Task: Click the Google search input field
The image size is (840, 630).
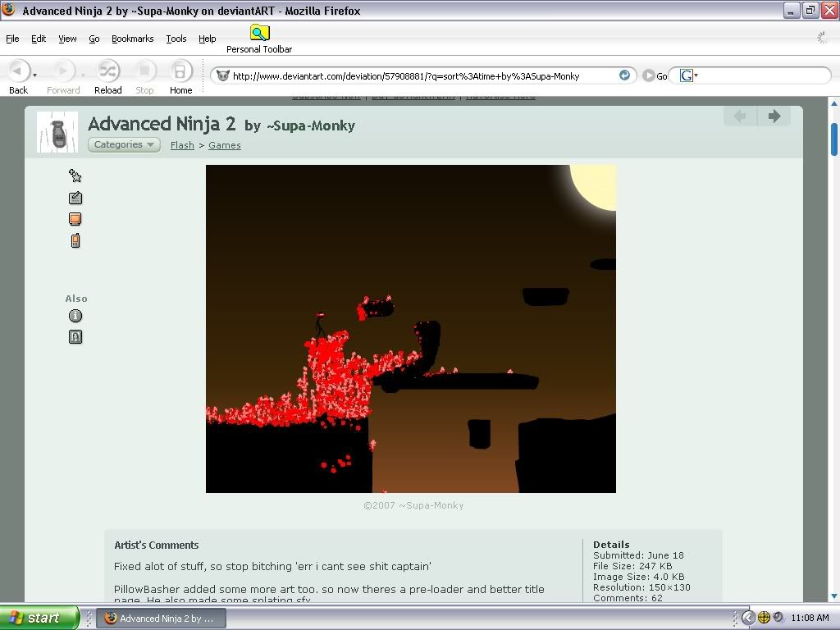Action: pos(764,75)
